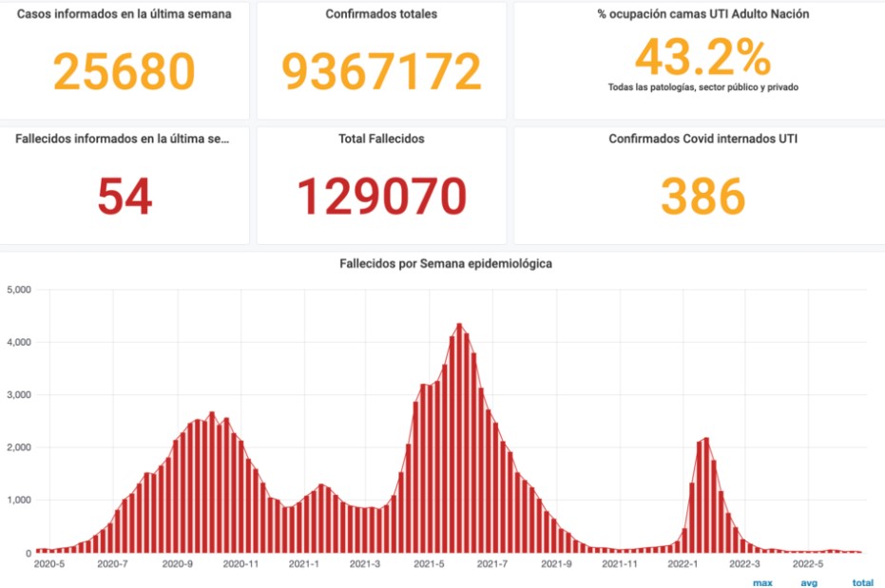Click the tallest bar near 2021-5 peak
Viewport: 885px width, 588px height.
[x=459, y=438]
